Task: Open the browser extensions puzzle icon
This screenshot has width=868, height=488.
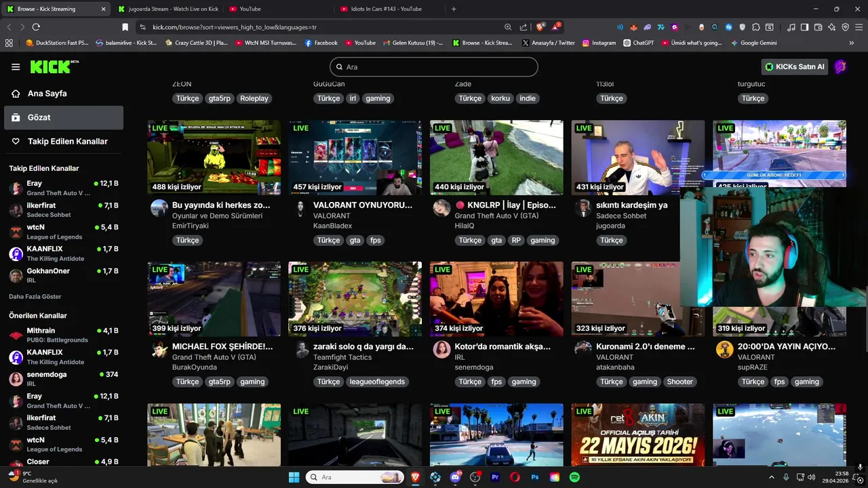Action: 756,27
